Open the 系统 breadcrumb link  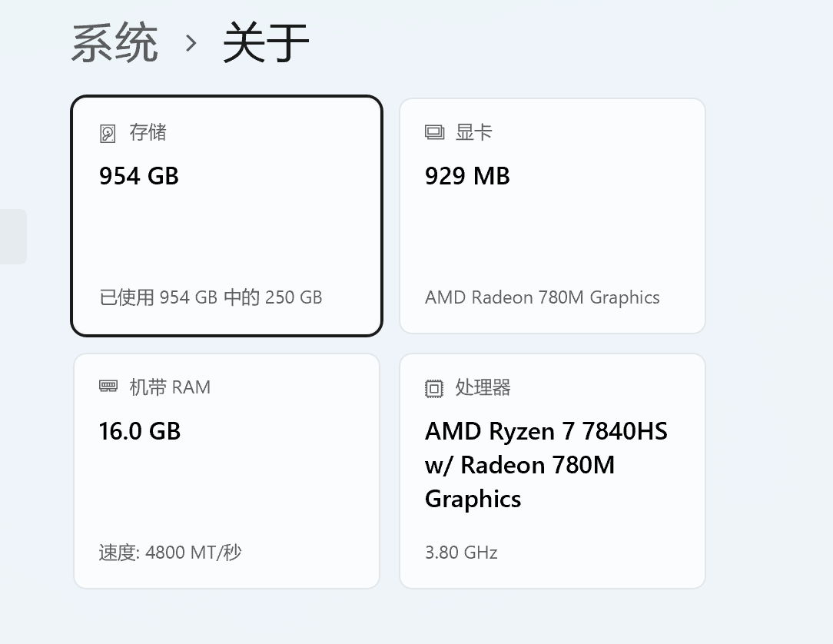click(114, 43)
